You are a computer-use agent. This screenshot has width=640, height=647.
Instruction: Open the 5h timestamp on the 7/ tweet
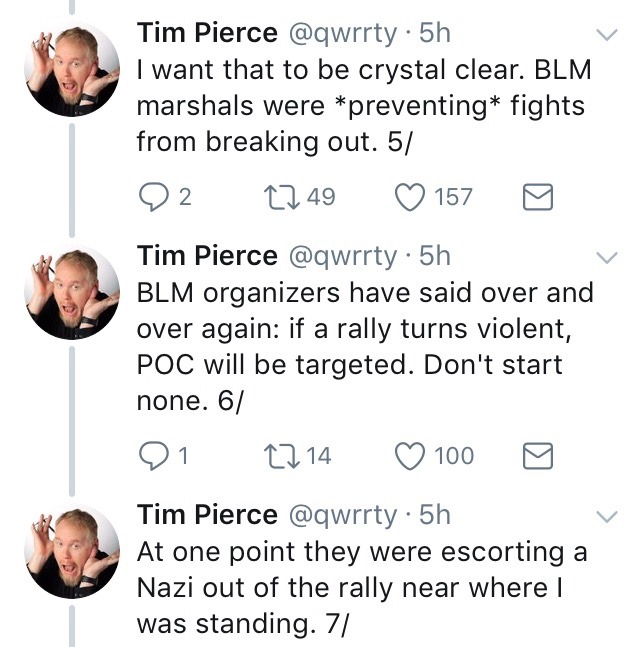(x=435, y=515)
